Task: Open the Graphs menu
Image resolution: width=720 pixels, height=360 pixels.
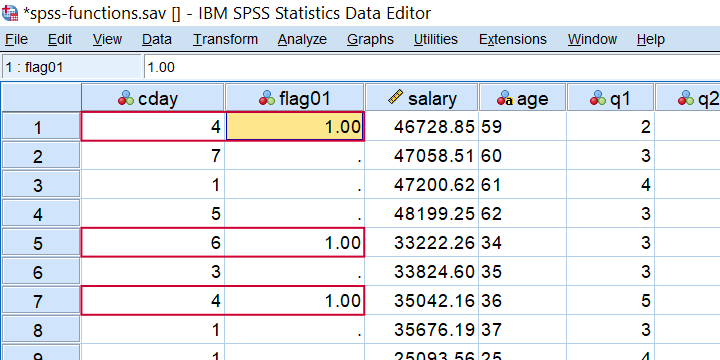Action: point(370,39)
